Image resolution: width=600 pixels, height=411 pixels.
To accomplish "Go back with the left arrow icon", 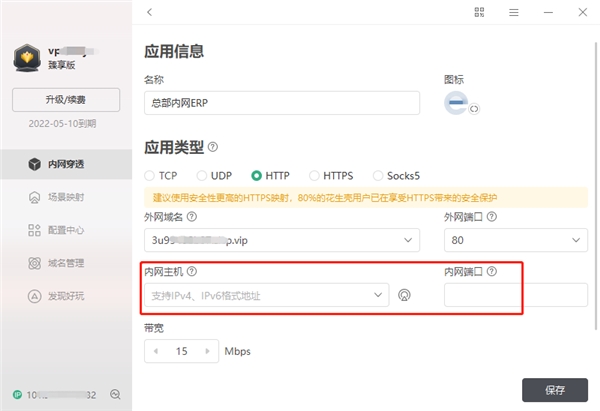I will (x=150, y=12).
